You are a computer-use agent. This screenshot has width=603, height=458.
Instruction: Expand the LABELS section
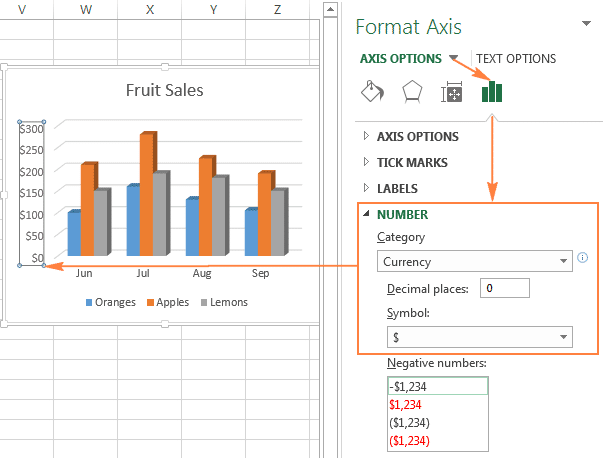[397, 188]
